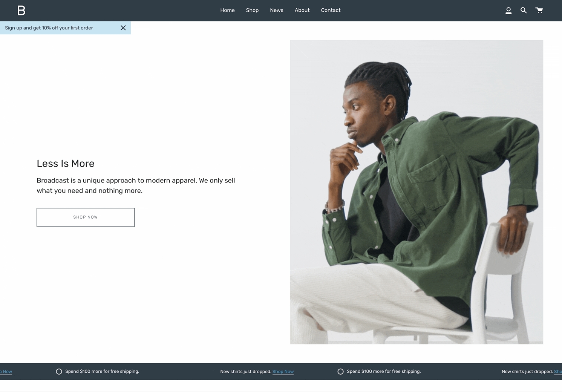Open the Contact page
This screenshot has width=562, height=392.
(331, 10)
